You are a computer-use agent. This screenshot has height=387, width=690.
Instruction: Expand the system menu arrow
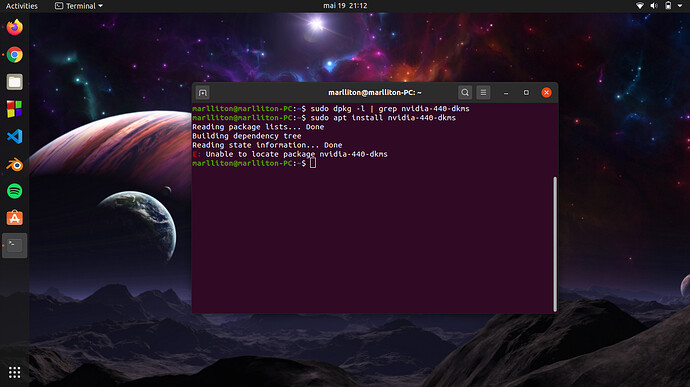click(680, 6)
